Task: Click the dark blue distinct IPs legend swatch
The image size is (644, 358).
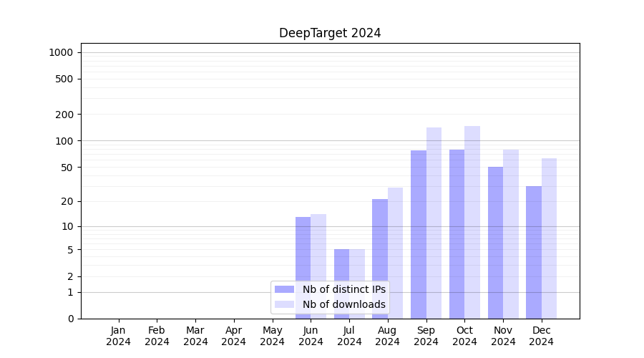Action: [x=284, y=289]
